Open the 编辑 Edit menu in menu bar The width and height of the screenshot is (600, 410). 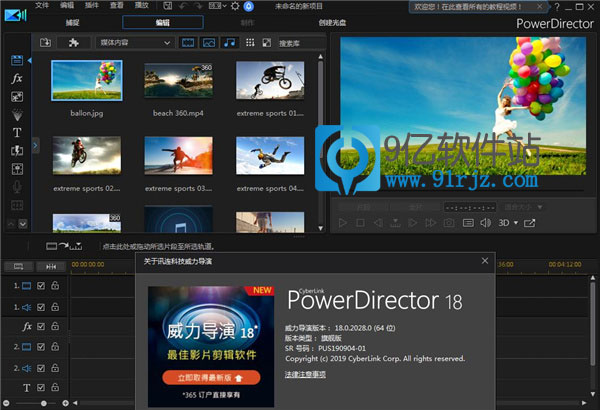click(x=67, y=5)
